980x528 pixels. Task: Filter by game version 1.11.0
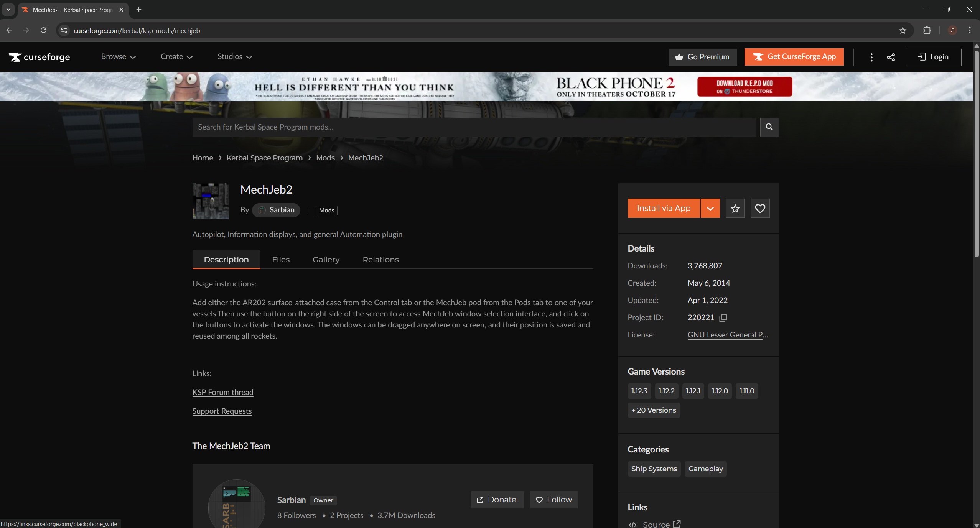(x=747, y=391)
